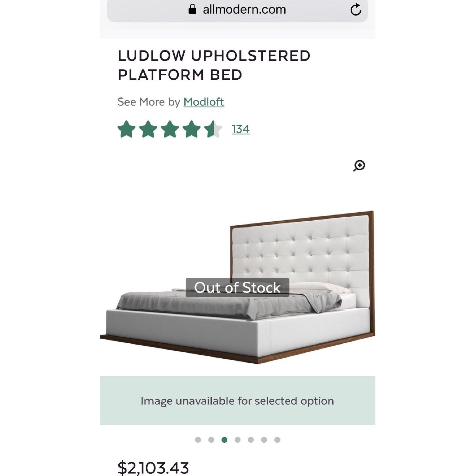Tap the allmodern.com address bar
Image resolution: width=476 pixels, height=476 pixels.
(x=244, y=9)
